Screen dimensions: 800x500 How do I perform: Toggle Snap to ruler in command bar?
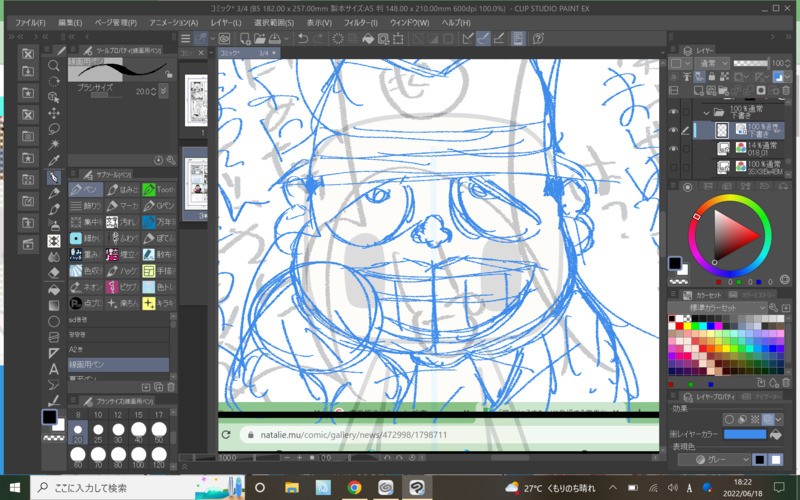click(x=468, y=39)
